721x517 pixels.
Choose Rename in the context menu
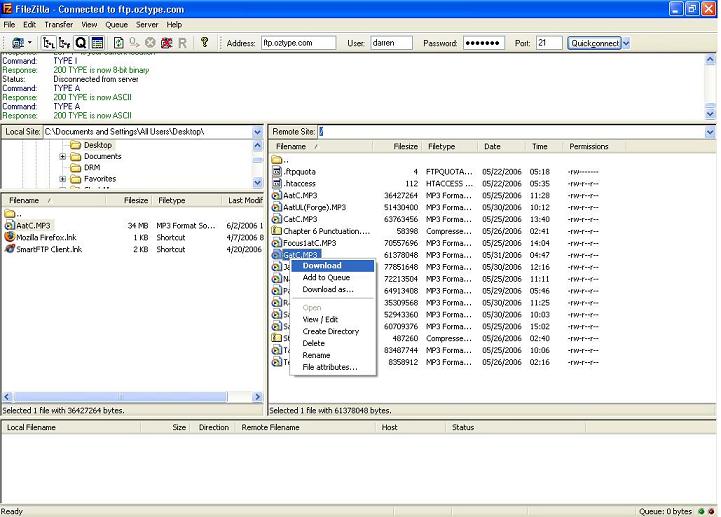[333, 355]
